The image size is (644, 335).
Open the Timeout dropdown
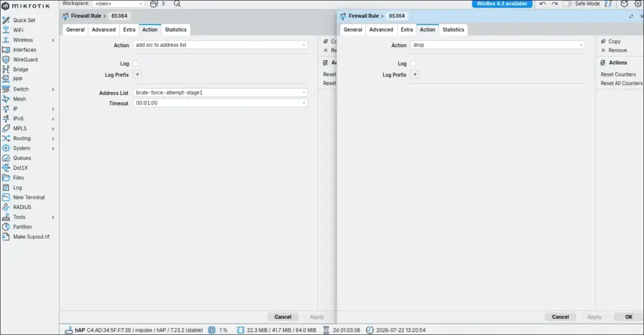[x=220, y=103]
